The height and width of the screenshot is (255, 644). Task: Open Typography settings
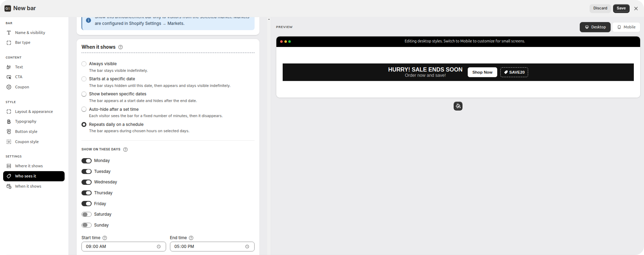[x=34, y=121]
